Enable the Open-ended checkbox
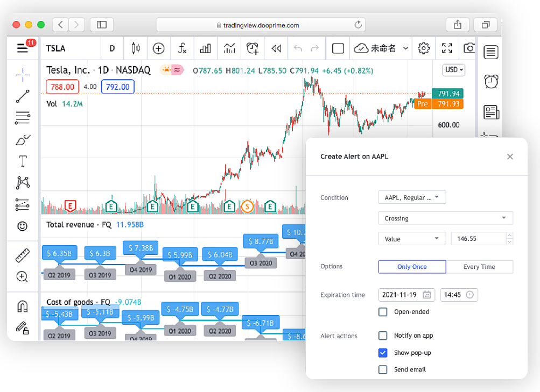The height and width of the screenshot is (392, 540). click(x=383, y=312)
